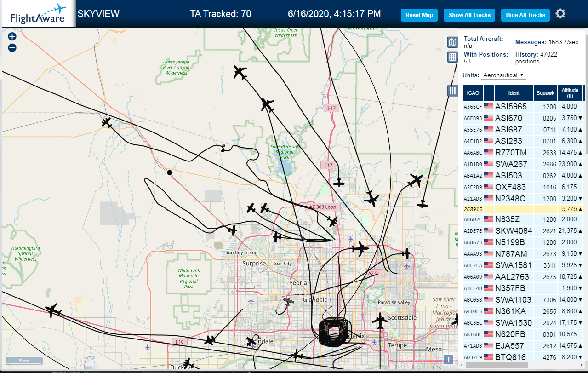This screenshot has width=588, height=373.
Task: Click the left arrow of the table's horizontal scrollbar
Action: click(x=461, y=365)
